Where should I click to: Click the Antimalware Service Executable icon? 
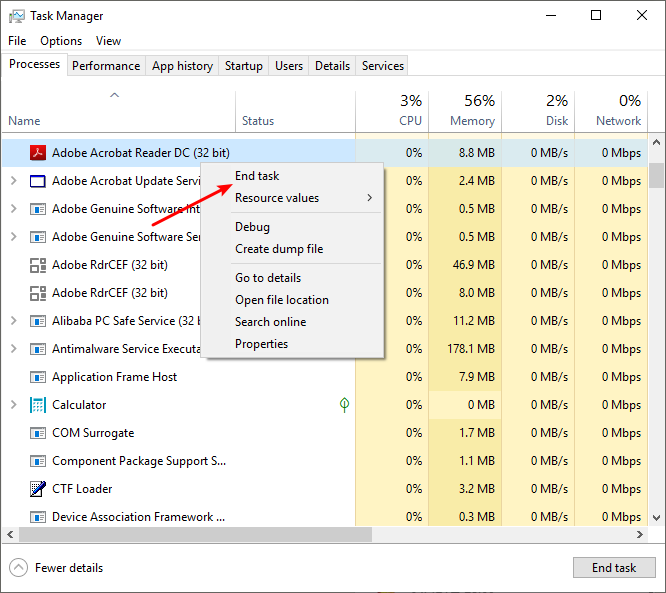pos(38,349)
